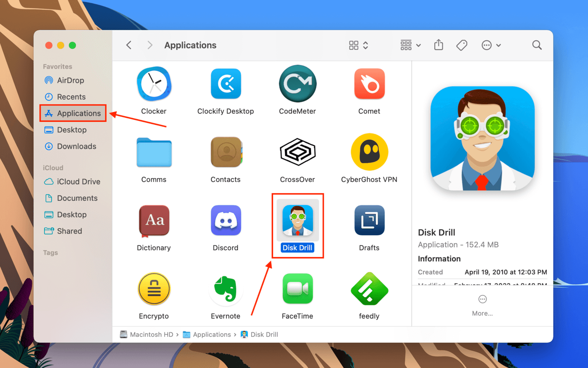Select the Disk Drill app icon
Image resolution: width=588 pixels, height=368 pixels.
[297, 221]
